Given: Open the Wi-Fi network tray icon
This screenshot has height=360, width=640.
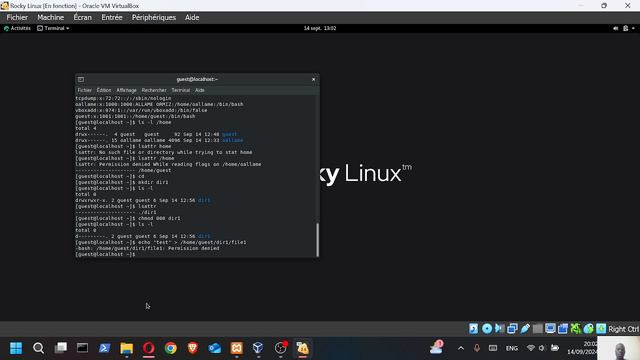Looking at the screenshot, I should 531,348.
